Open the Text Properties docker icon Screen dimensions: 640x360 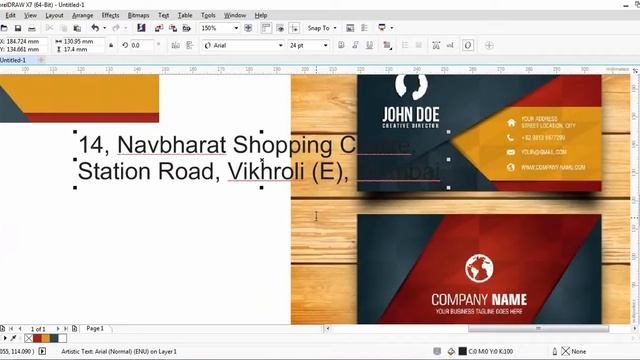click(436, 45)
